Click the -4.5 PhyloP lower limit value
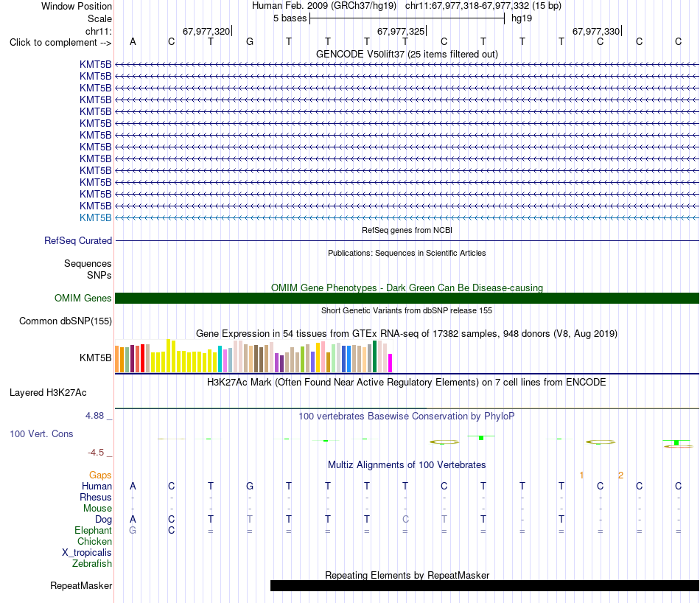 pyautogui.click(x=96, y=453)
